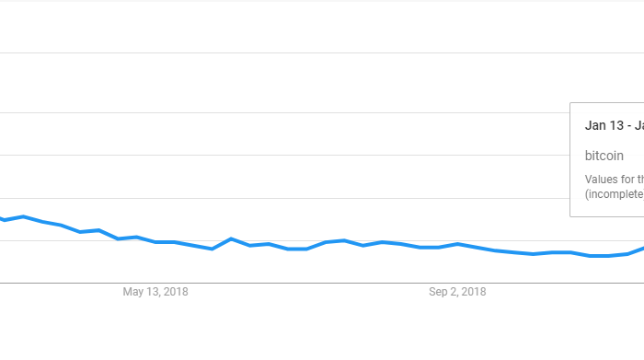Screen dimensions: 644x360
Task: Click the gray strip at the very top
Action: tap(322, 1)
